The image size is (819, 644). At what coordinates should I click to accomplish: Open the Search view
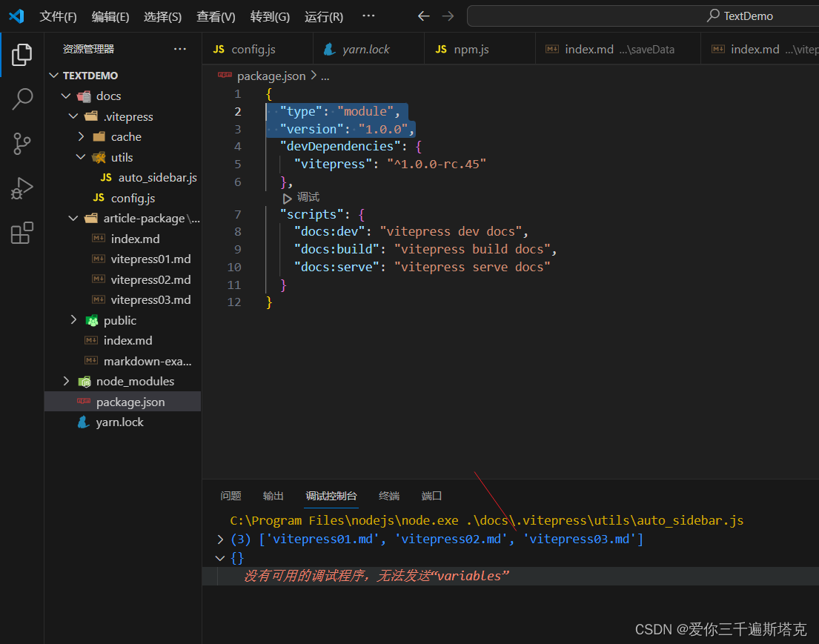coord(21,99)
